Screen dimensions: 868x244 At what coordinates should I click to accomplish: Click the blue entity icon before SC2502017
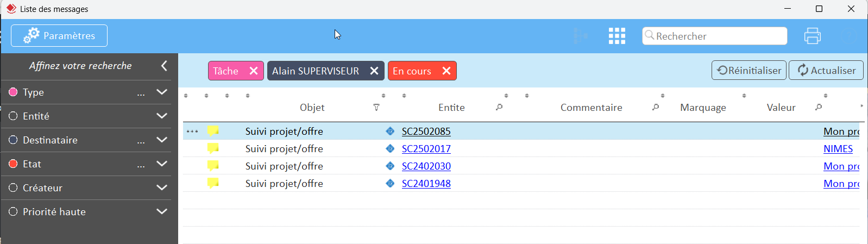[390, 148]
